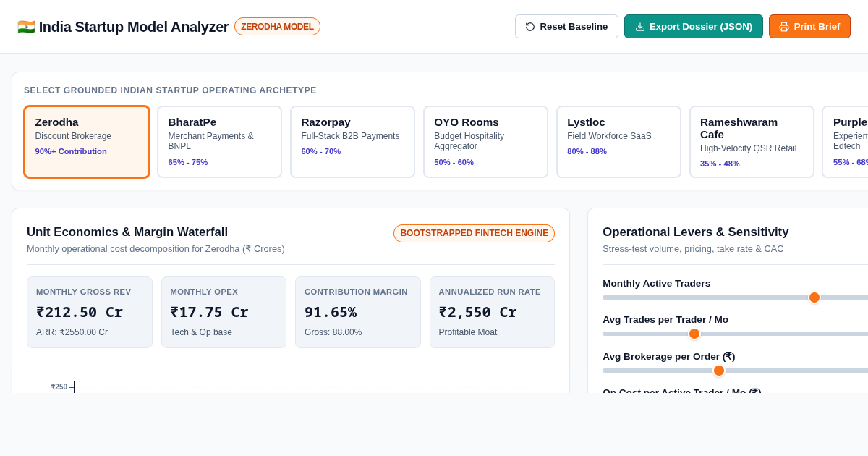The image size is (868, 456).
Task: Click the "₹212.50 Cr" value
Action: click(x=80, y=312)
